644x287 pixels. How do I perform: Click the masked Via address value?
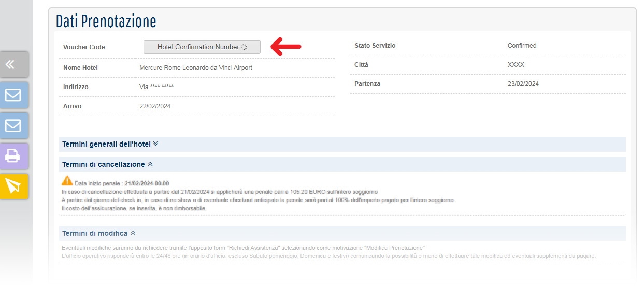[x=156, y=87]
